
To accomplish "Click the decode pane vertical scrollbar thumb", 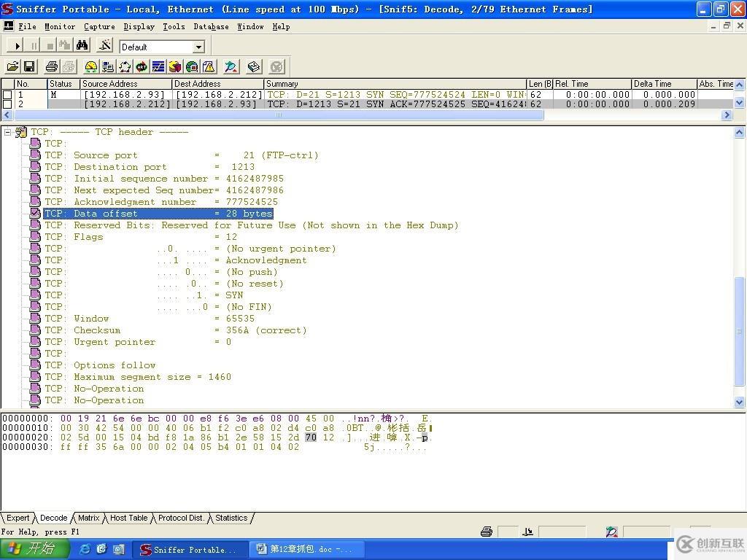I will pos(740,332).
